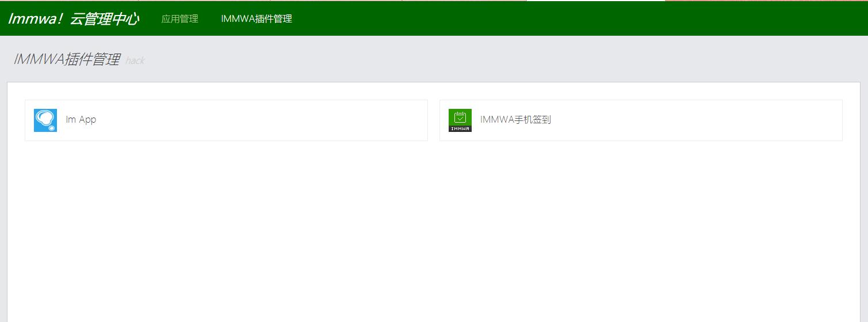Click the Im App chat bubble icon

[x=45, y=120]
